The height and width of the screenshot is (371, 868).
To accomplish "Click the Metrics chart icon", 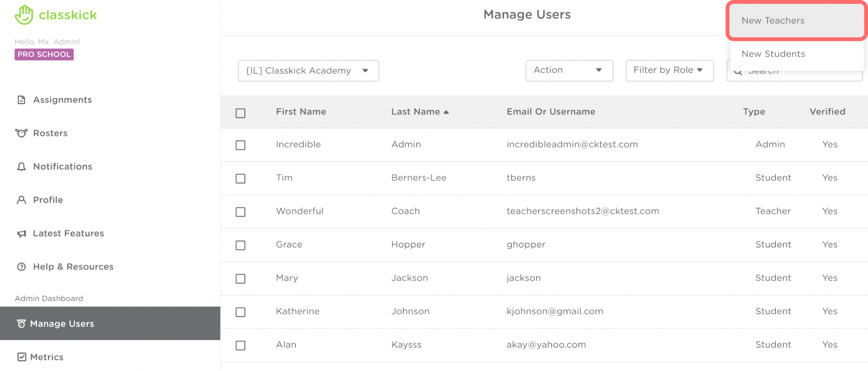I will point(22,357).
